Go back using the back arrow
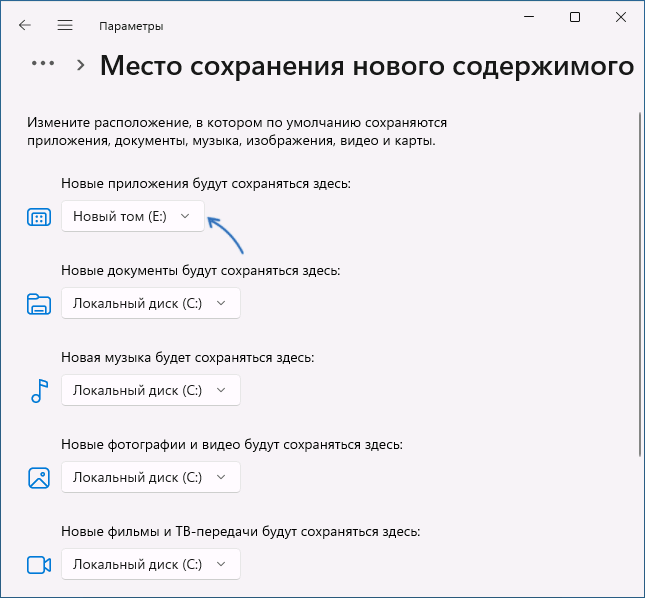645x598 pixels. click(x=25, y=25)
